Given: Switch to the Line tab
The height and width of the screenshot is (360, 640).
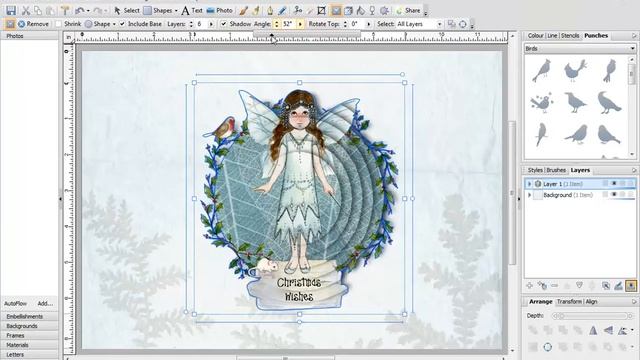Looking at the screenshot, I should pyautogui.click(x=552, y=36).
